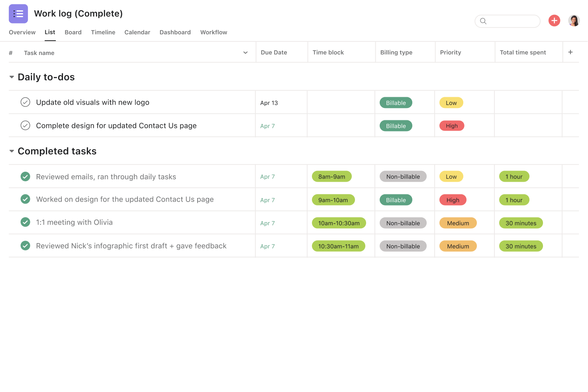
Task: Toggle completion of '1:1 meeting with Olivia'
Action: (25, 222)
